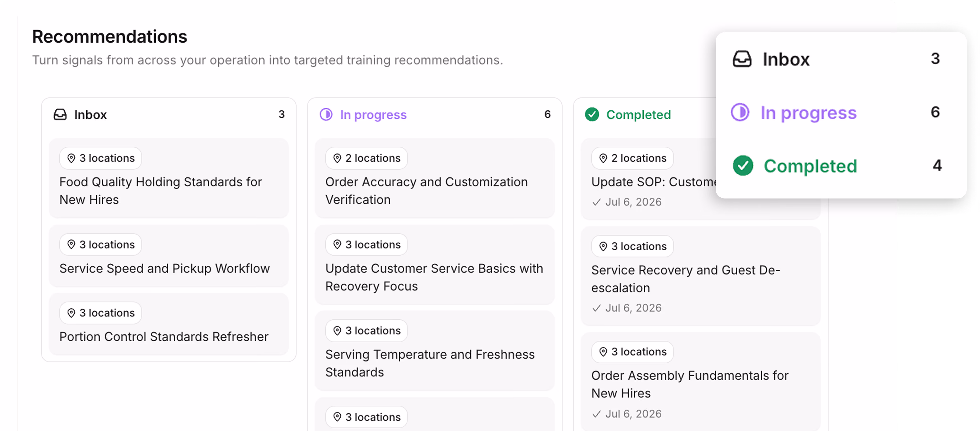Click the Inbox count 3 in the summary popup

point(935,59)
